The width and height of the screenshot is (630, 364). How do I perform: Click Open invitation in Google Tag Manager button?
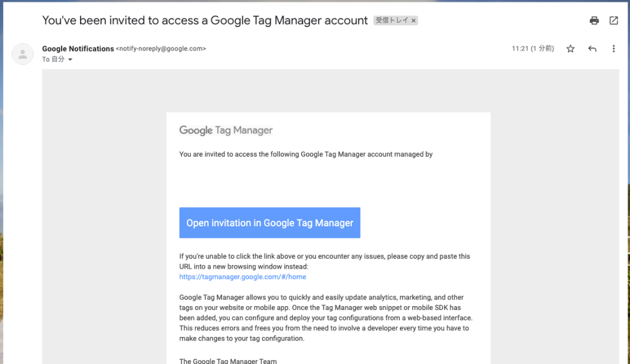269,223
